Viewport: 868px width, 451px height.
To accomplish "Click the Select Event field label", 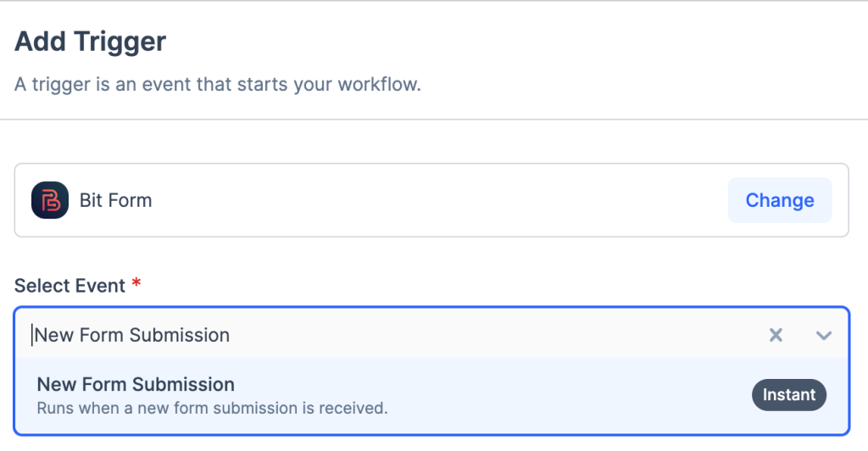I will click(x=70, y=286).
